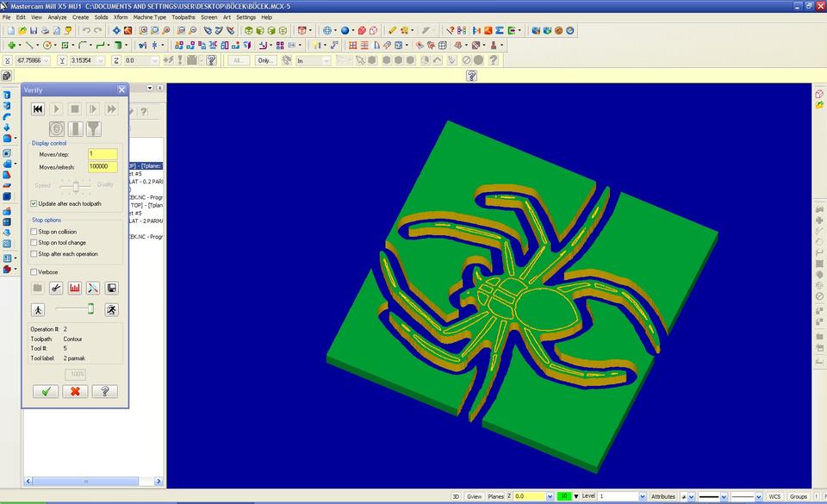Open the Z depth dropdown in the status bar
Screen dimensions: 827x504
click(549, 496)
